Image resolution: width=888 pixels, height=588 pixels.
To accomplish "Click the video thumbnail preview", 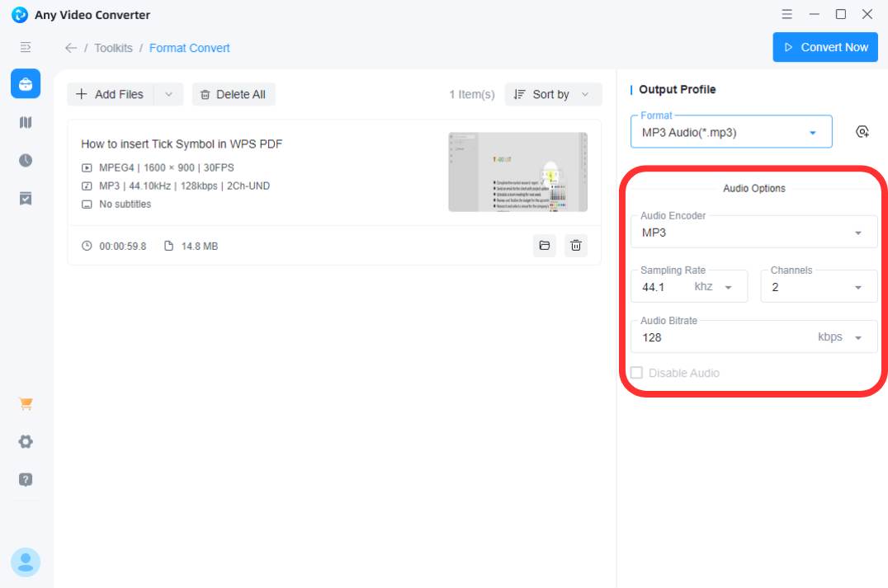I will [x=517, y=172].
